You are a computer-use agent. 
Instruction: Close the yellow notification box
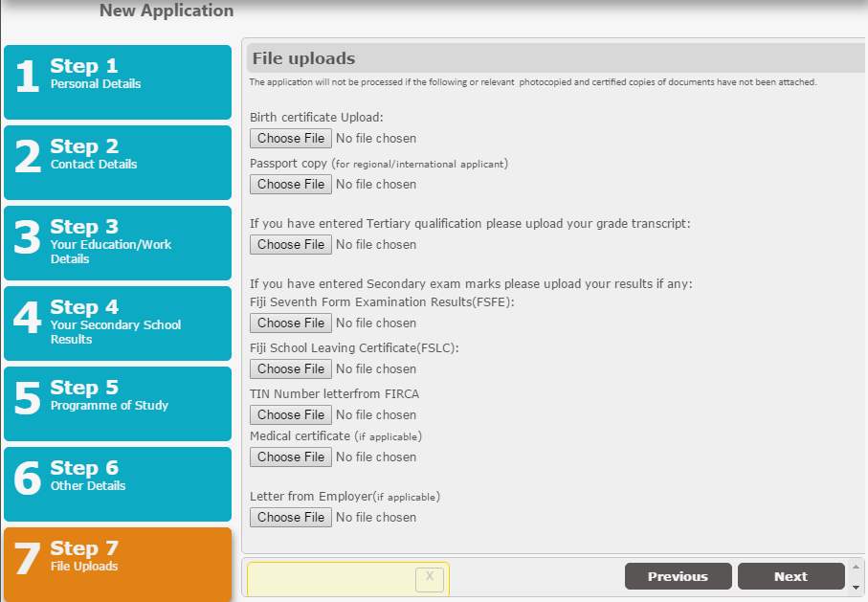[x=430, y=579]
